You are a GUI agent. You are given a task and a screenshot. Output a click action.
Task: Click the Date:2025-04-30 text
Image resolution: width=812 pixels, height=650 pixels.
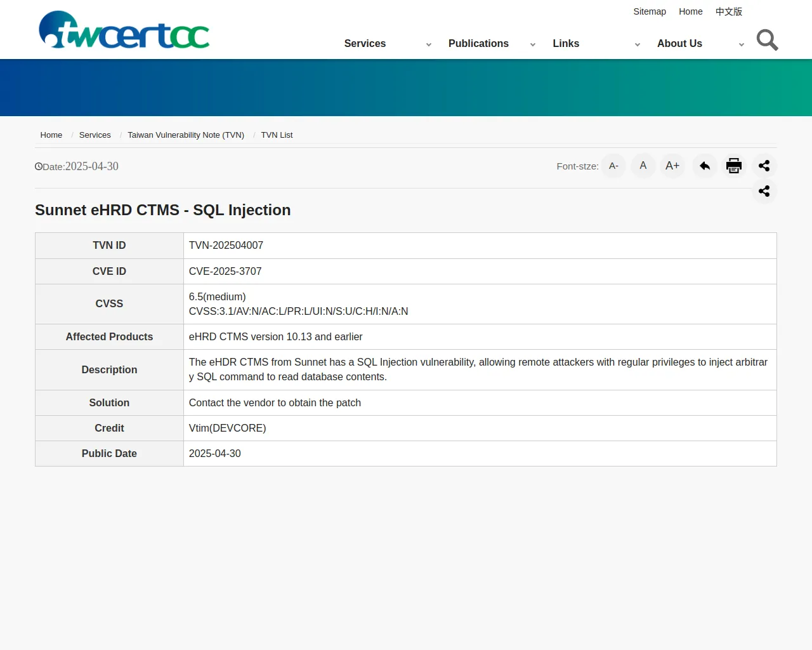click(81, 166)
